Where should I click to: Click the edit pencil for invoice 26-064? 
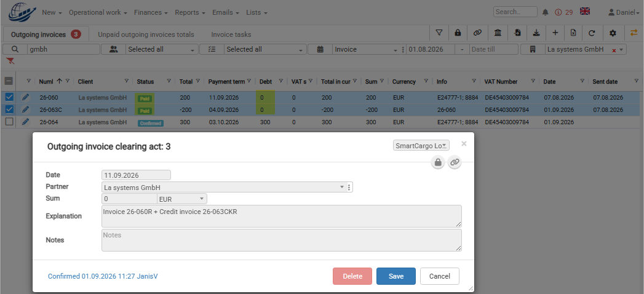click(25, 122)
